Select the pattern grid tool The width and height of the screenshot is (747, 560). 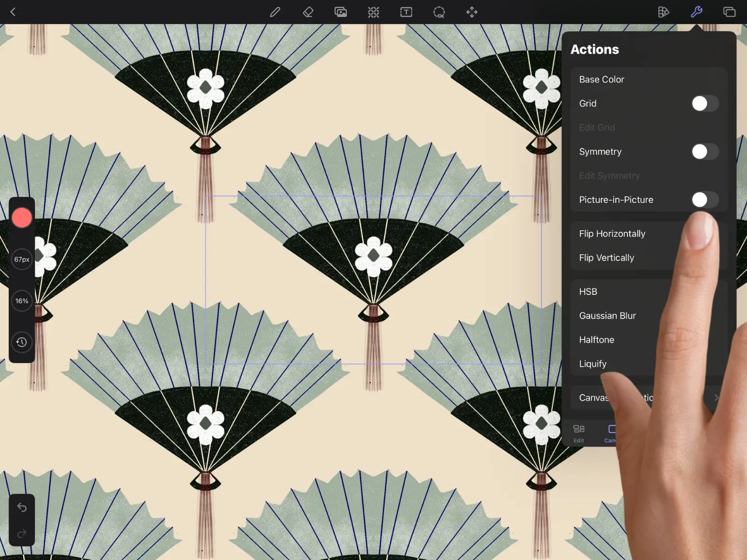pyautogui.click(x=373, y=12)
